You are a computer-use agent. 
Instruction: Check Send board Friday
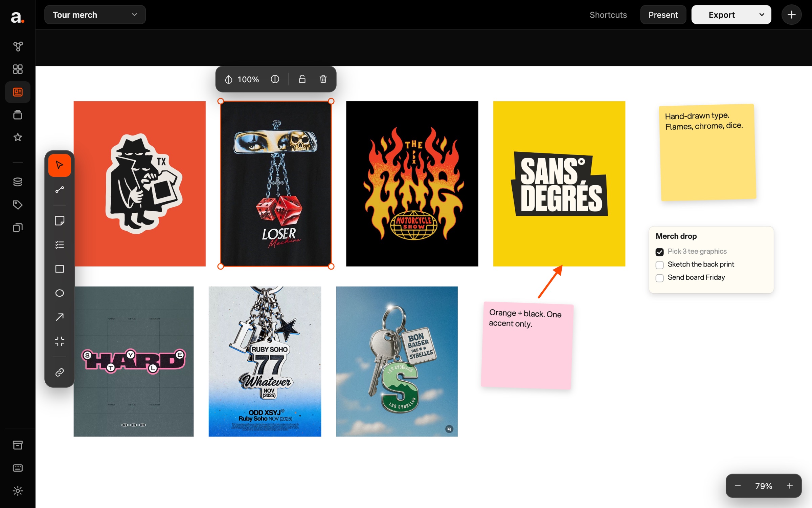[659, 278]
